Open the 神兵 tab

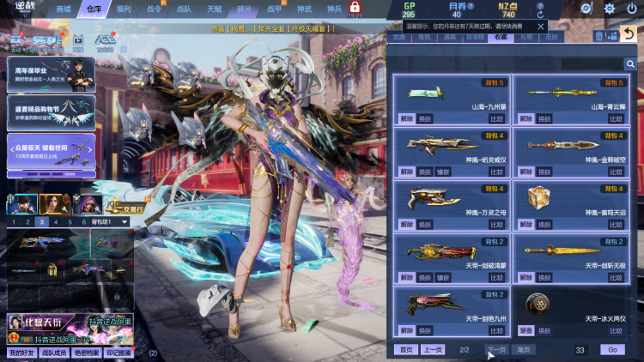(x=334, y=9)
